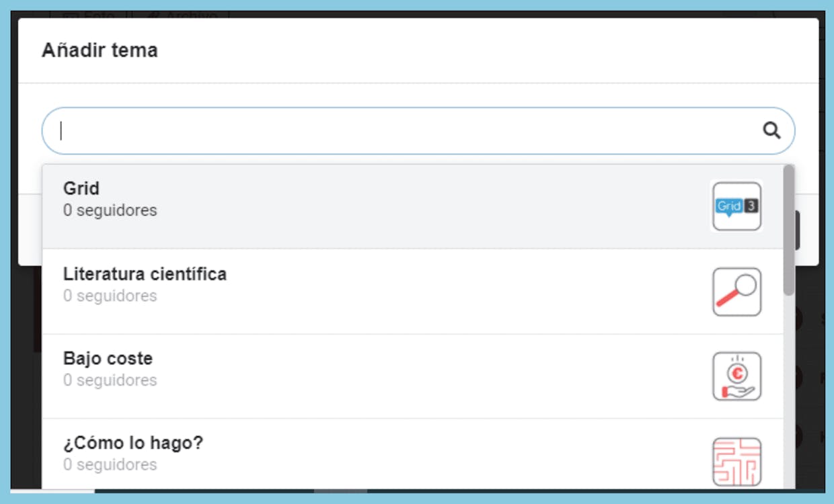834x504 pixels.
Task: Focus the topic search text field
Action: point(418,131)
